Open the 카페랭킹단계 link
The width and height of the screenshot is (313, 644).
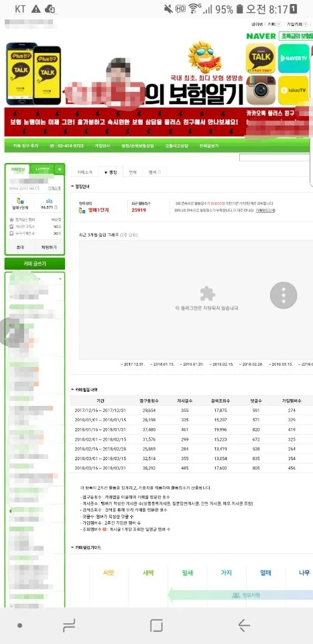pyautogui.click(x=265, y=210)
